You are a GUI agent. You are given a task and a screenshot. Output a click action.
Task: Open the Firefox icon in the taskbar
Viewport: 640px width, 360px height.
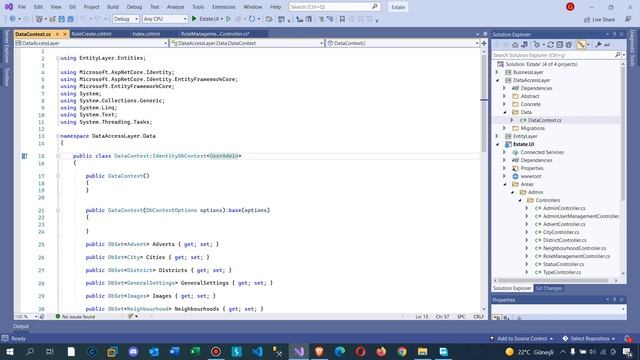381,351
